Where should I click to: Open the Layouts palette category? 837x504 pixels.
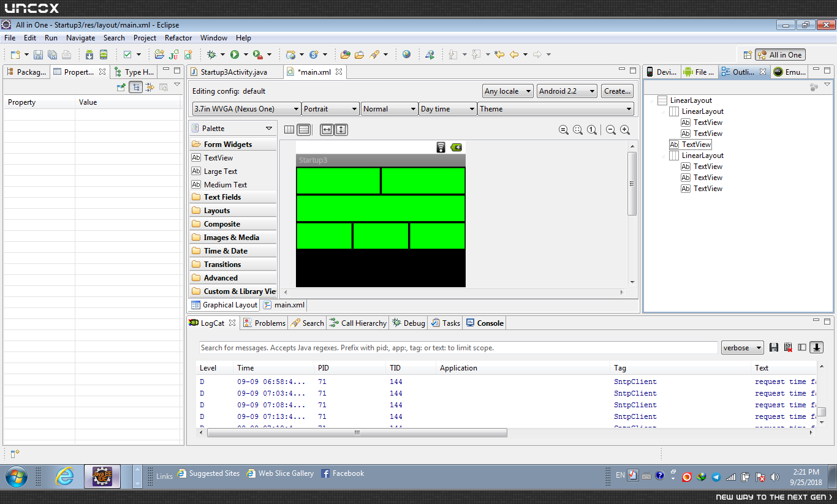click(233, 211)
